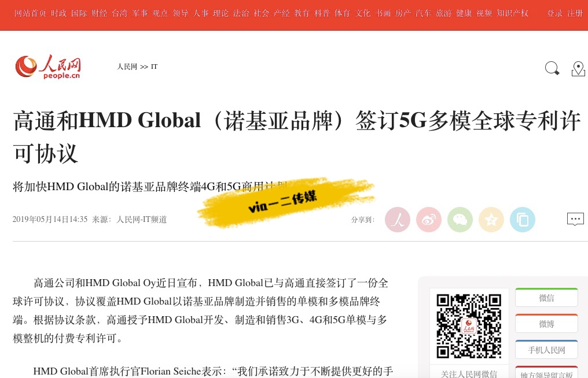
Task: Open the 台湾 channel
Action: click(x=120, y=13)
